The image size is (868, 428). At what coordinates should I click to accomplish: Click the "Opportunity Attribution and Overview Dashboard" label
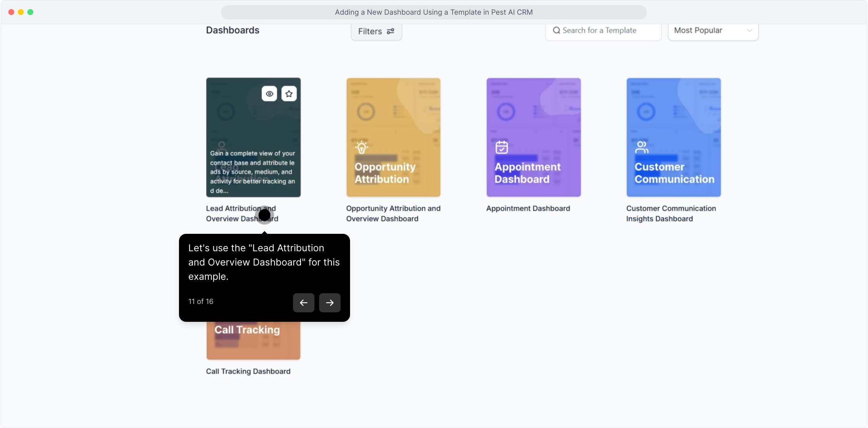click(393, 214)
